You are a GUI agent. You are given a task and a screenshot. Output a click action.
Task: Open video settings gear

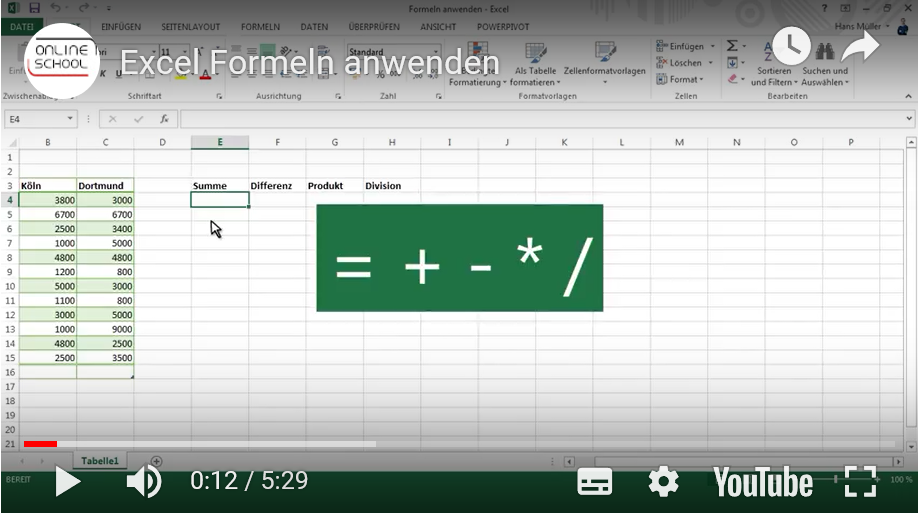(663, 483)
